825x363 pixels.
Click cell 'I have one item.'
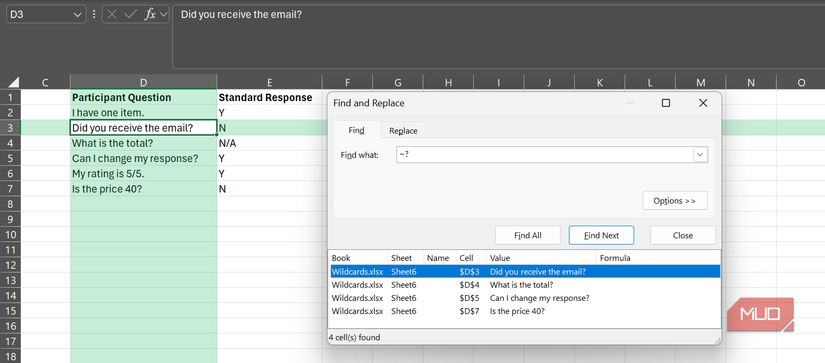[x=143, y=113]
